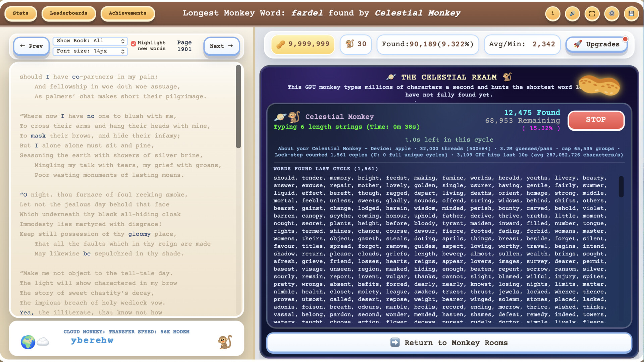
Task: Open the Leaderboards tab
Action: (x=68, y=13)
